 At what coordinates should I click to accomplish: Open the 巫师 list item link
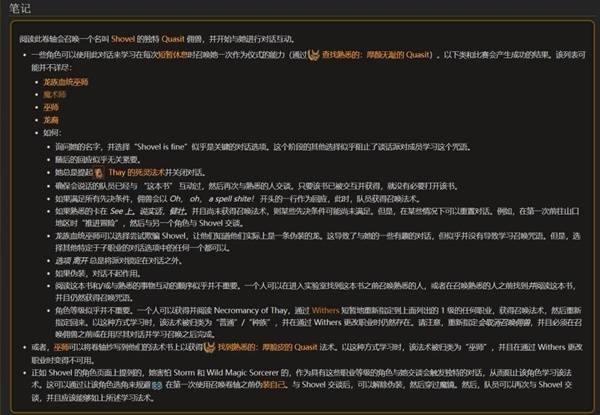pyautogui.click(x=51, y=107)
